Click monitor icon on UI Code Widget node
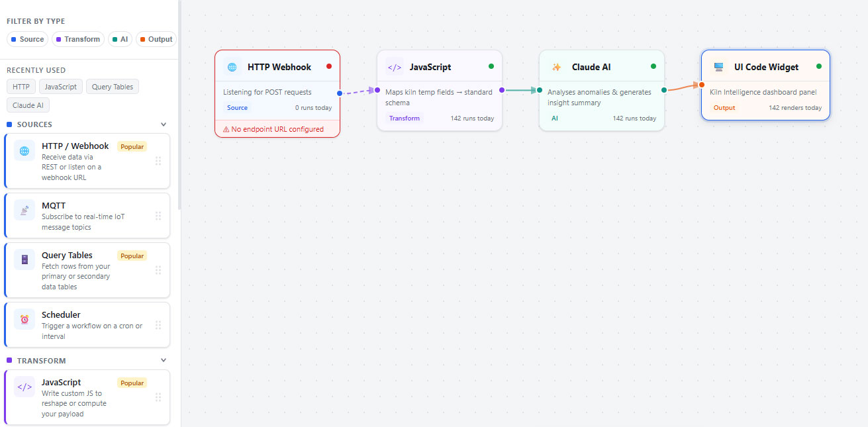The image size is (868, 427). coord(718,67)
